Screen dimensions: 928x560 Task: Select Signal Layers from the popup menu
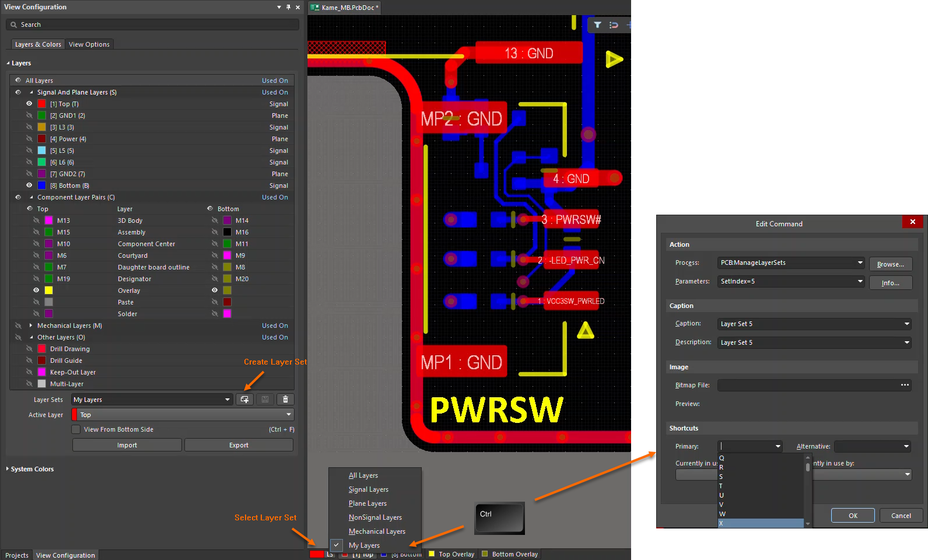[x=368, y=489]
